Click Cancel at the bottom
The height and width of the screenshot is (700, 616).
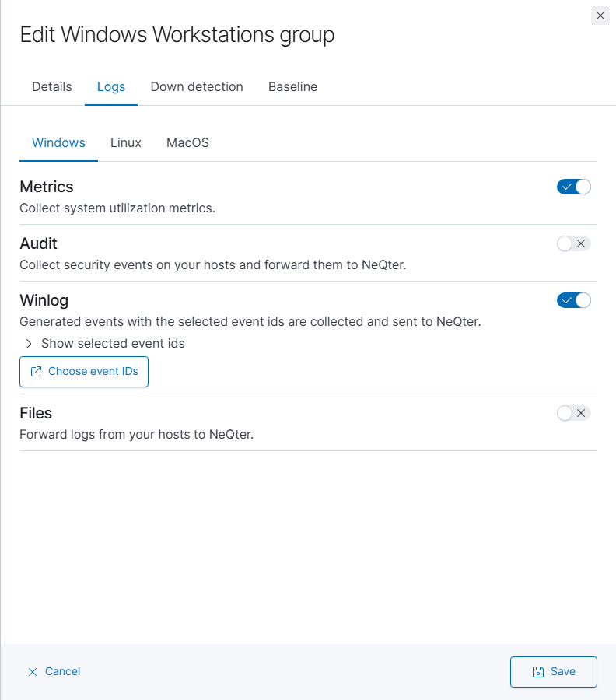[x=54, y=671]
